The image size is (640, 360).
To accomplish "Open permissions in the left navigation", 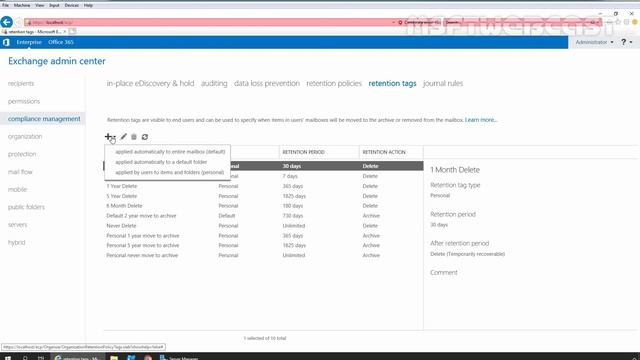I will point(24,101).
